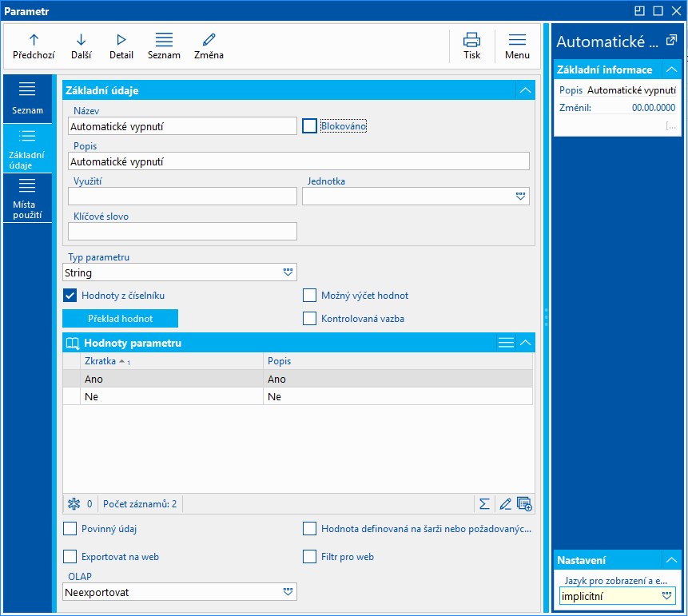The width and height of the screenshot is (688, 616).
Task: Go to previous record with Předchozí arrow
Action: pyautogui.click(x=34, y=46)
